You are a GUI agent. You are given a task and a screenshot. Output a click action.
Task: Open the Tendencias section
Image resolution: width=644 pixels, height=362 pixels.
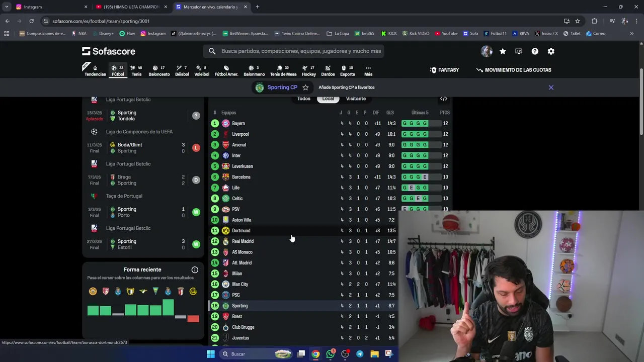95,70
